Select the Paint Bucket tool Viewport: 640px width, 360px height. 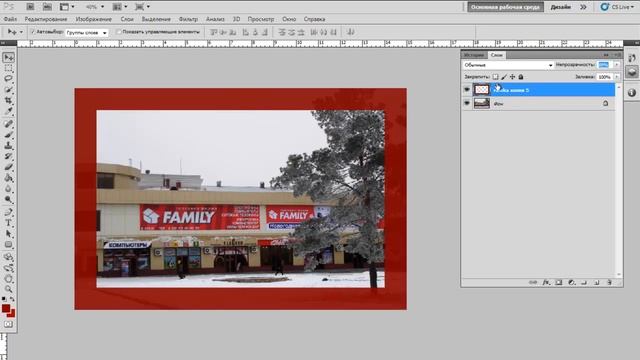[9, 178]
